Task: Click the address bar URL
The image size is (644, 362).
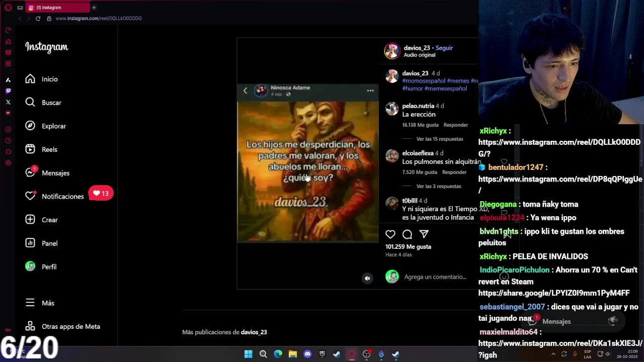Action: point(99,18)
